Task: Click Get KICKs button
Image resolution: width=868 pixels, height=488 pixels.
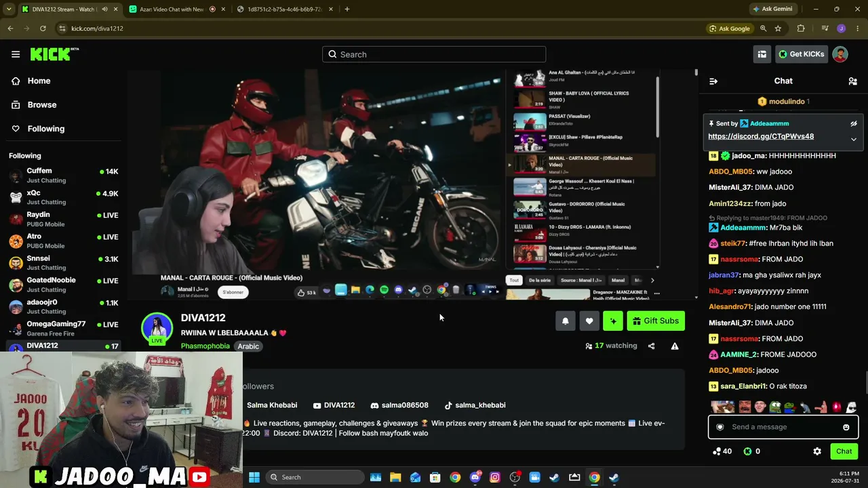Action: coord(802,54)
